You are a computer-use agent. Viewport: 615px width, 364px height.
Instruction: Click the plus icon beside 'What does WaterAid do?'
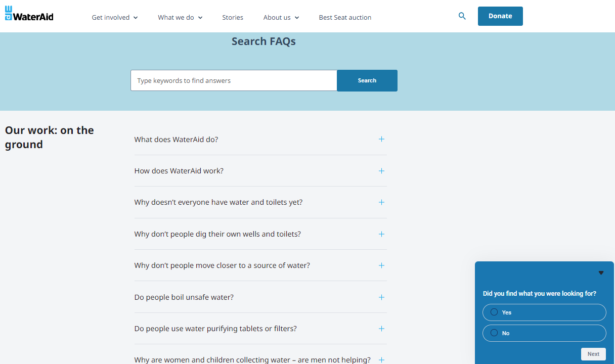(381, 139)
